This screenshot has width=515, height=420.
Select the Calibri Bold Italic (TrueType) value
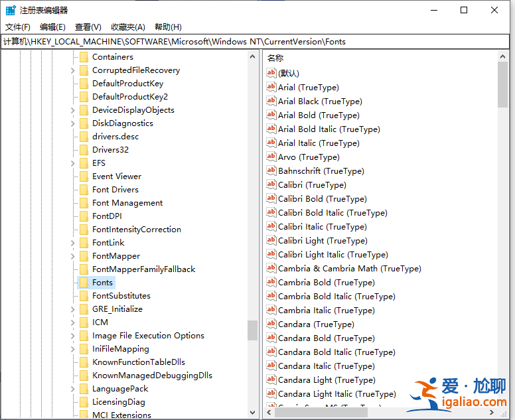pos(332,213)
